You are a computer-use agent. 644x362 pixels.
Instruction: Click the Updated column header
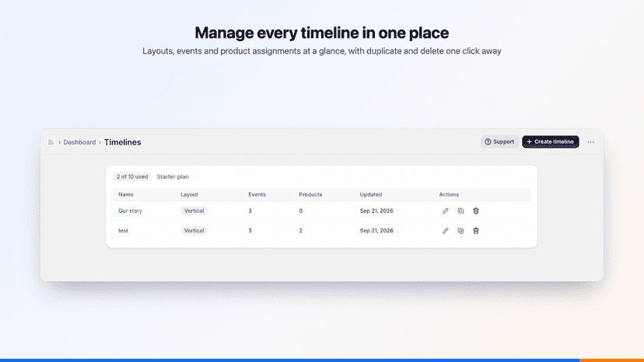point(371,194)
